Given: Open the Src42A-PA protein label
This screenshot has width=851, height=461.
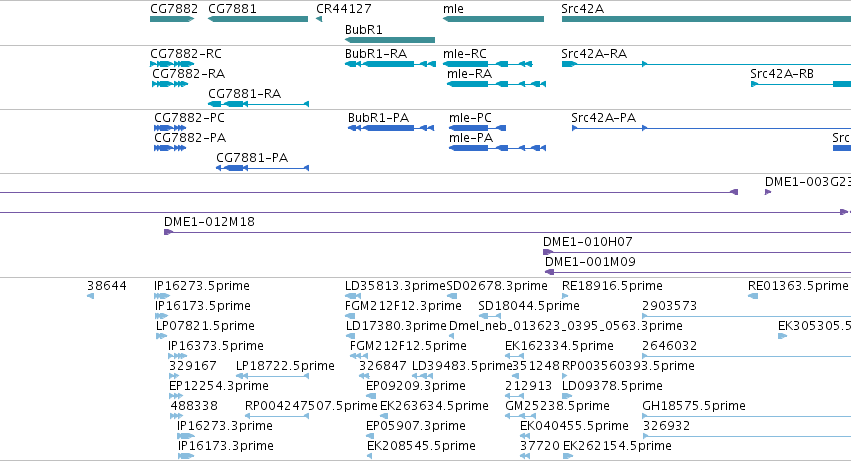Looking at the screenshot, I should pyautogui.click(x=603, y=118).
